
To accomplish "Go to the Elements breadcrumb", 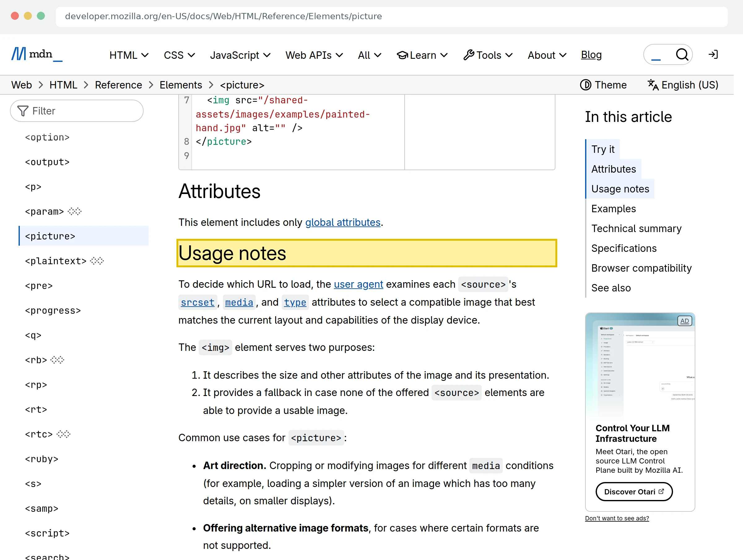I will (x=181, y=85).
